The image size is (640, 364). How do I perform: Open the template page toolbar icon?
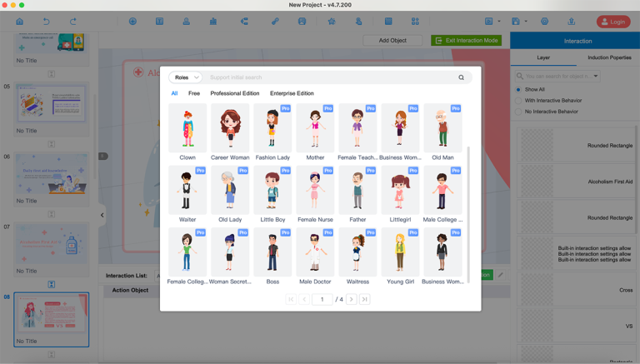point(388,22)
